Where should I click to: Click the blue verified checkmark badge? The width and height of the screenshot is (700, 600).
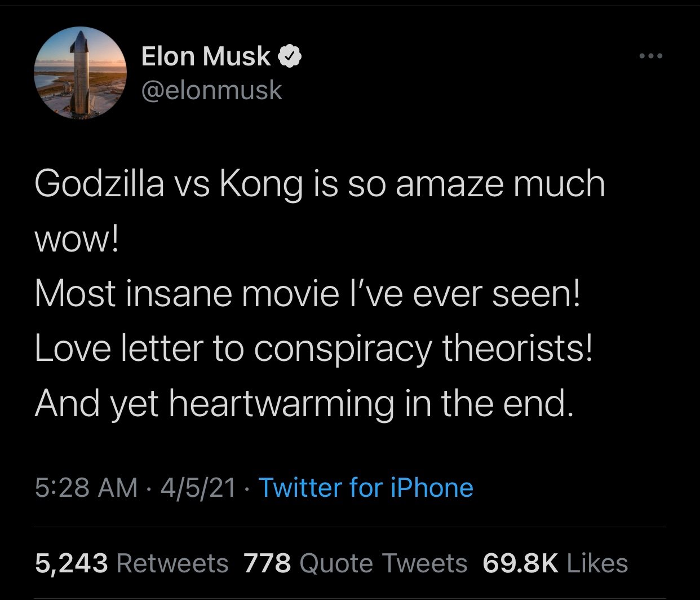point(290,55)
